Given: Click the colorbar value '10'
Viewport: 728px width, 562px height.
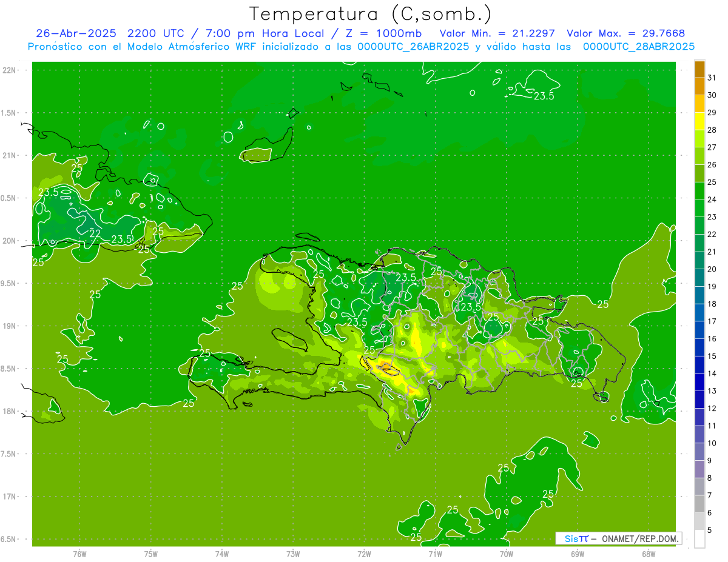Looking at the screenshot, I should [x=712, y=443].
